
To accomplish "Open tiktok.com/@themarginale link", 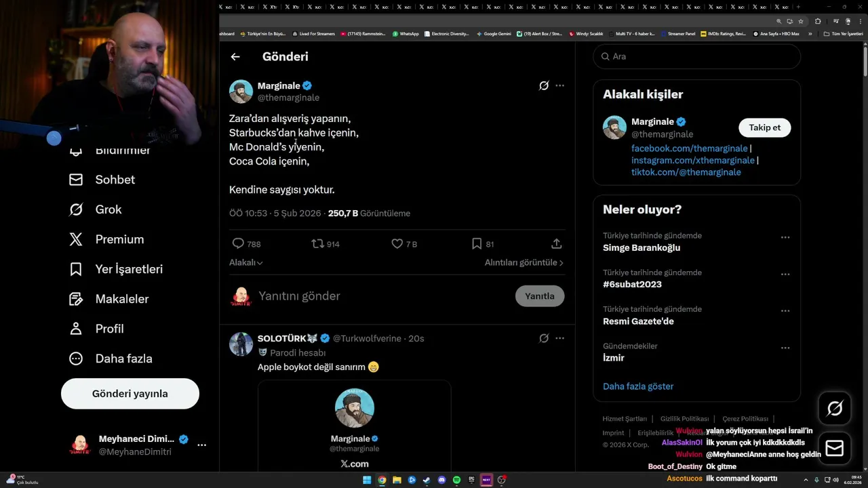I will click(x=686, y=172).
